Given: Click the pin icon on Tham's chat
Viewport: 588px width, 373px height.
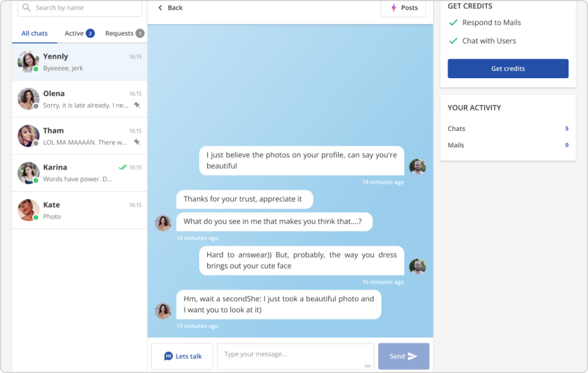Looking at the screenshot, I should click(137, 142).
